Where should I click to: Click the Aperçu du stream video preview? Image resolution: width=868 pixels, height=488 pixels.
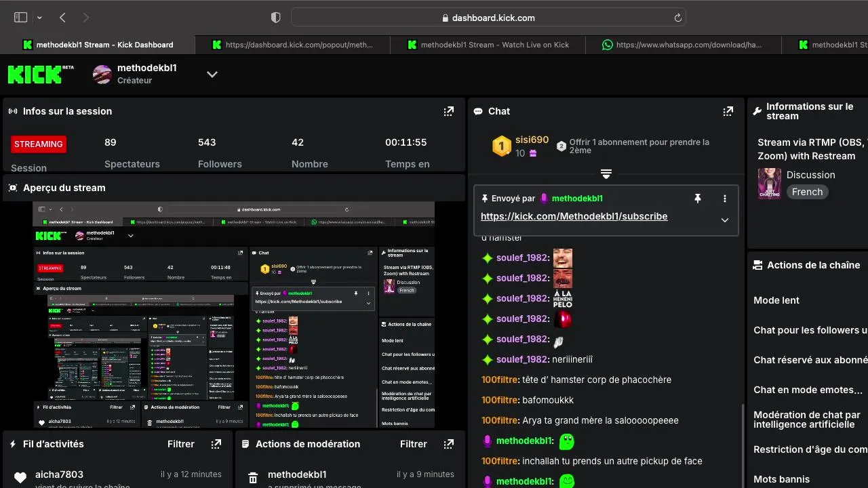(234, 314)
